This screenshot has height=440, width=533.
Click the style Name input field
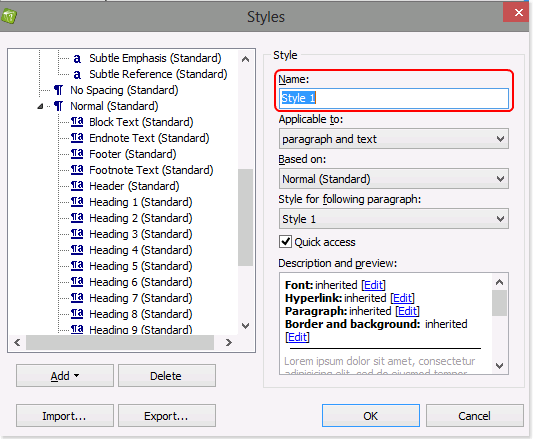tap(394, 98)
